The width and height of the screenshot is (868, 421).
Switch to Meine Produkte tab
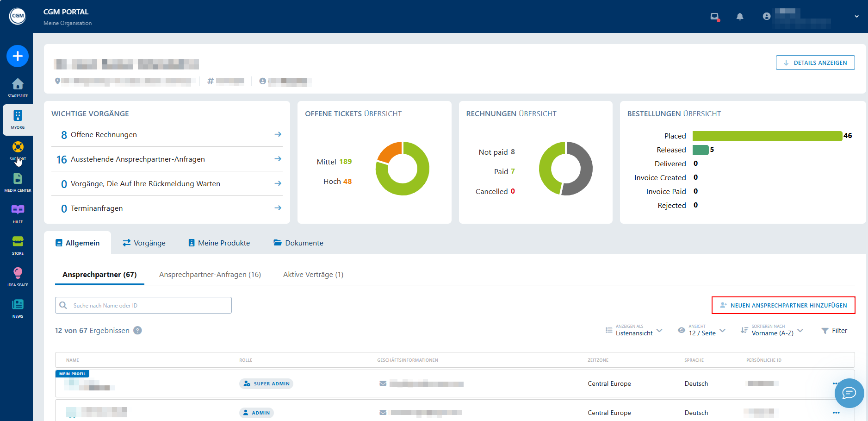(x=219, y=243)
